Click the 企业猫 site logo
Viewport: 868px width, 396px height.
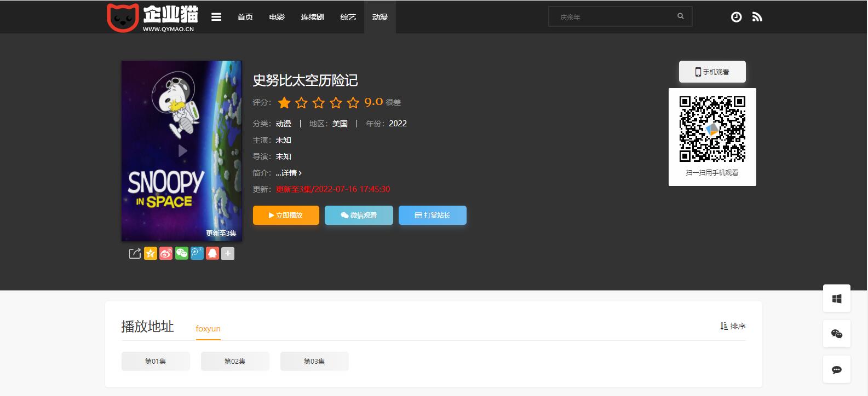pos(152,18)
